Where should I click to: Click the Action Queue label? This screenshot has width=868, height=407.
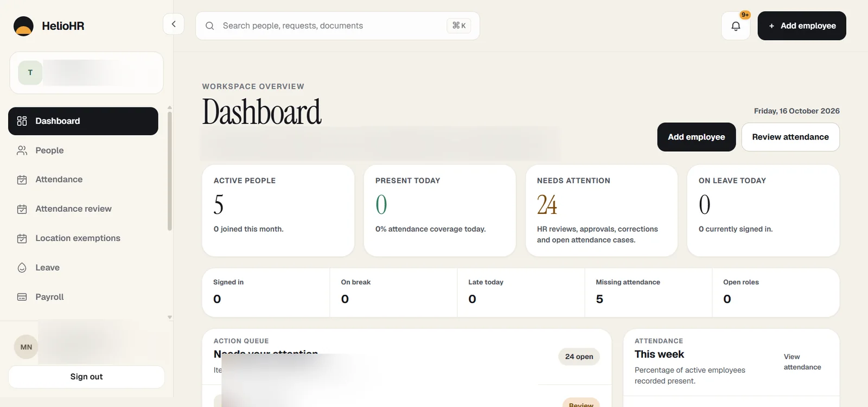point(241,341)
